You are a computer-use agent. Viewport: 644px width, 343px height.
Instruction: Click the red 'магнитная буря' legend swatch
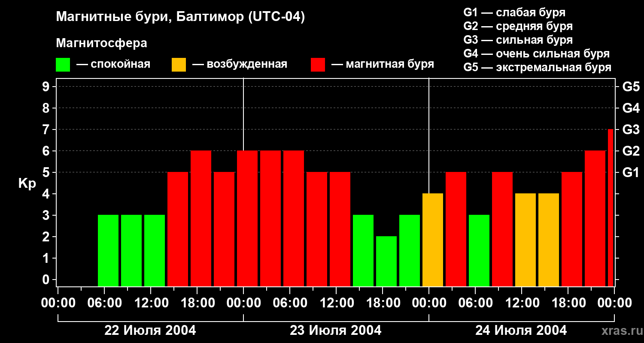(318, 65)
